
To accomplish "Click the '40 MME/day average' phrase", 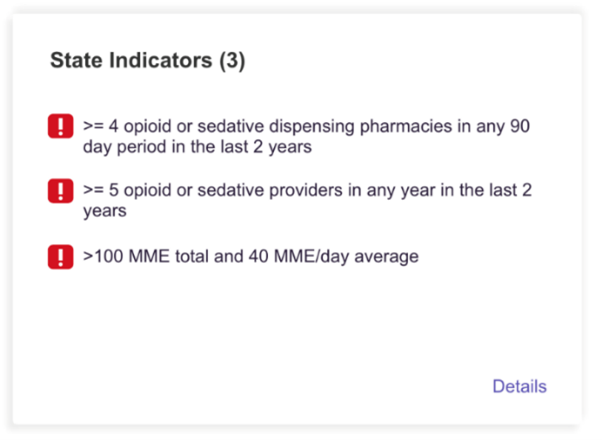I will click(334, 256).
